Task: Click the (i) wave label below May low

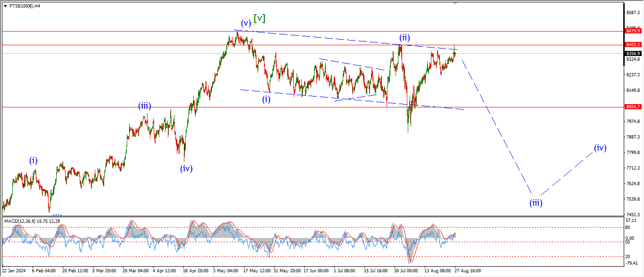Action: [x=266, y=99]
